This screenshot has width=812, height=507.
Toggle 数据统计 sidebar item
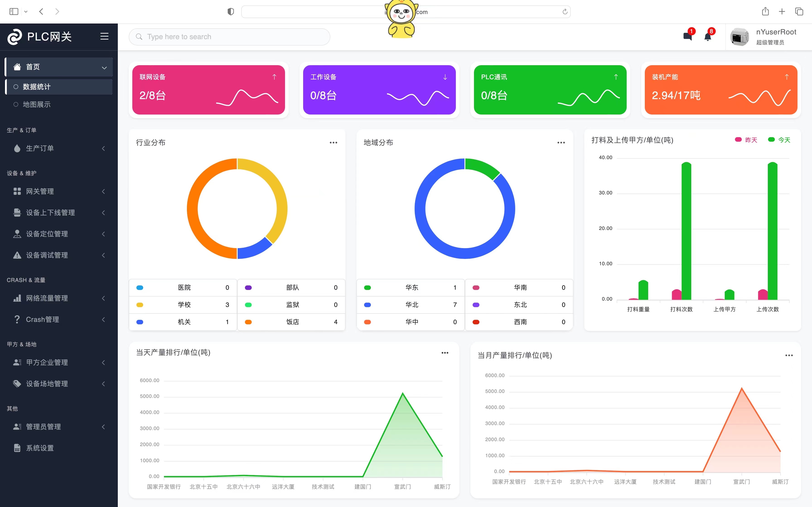click(58, 86)
